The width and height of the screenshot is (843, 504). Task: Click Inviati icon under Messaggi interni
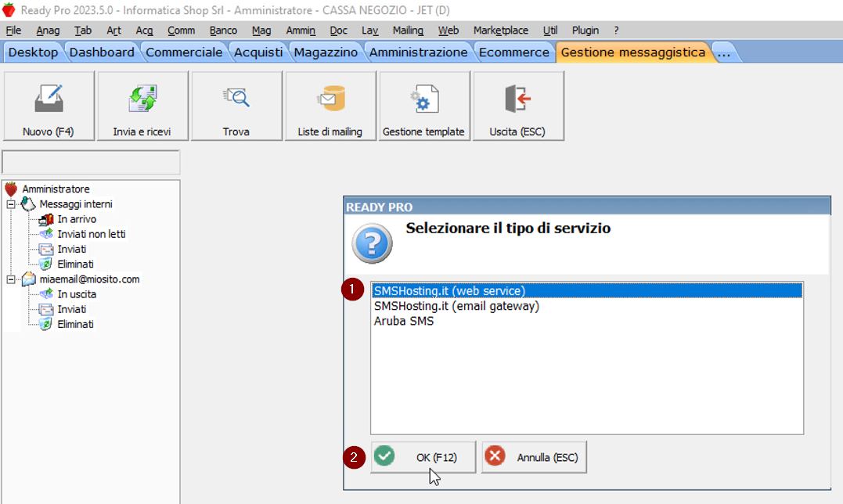[46, 250]
